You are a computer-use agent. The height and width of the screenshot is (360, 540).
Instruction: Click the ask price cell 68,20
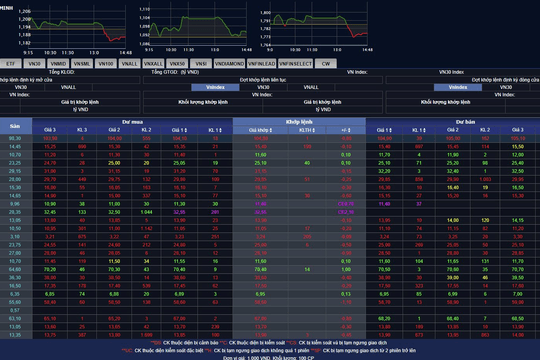[384, 319]
